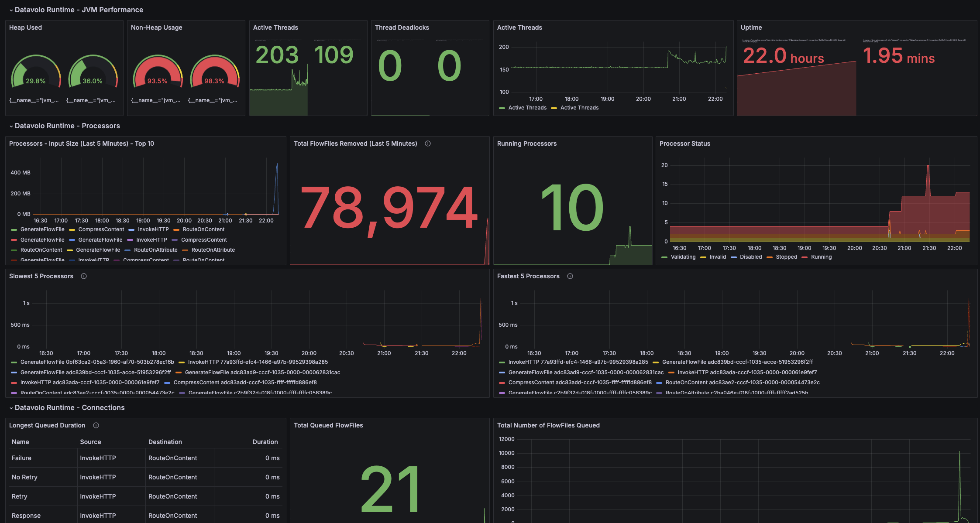Toggle the Running series in Processor Status legend
This screenshot has width=980, height=523.
coord(821,257)
